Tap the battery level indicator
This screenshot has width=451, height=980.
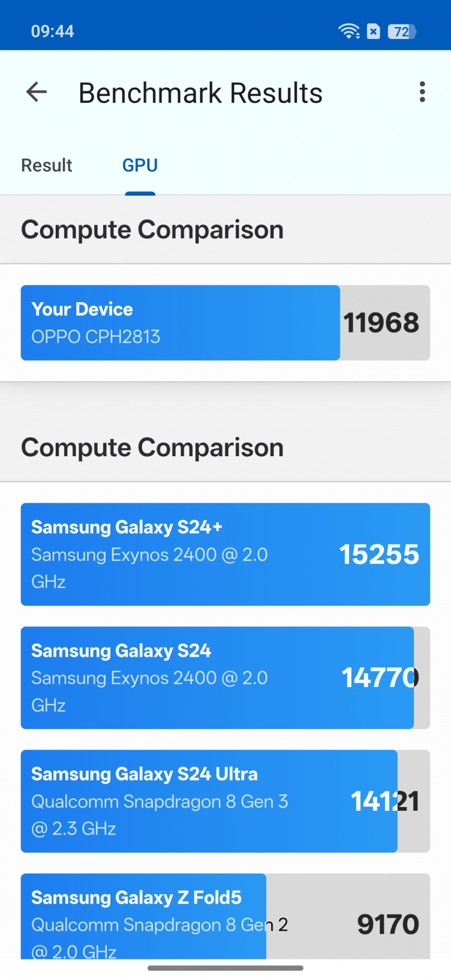[x=402, y=32]
